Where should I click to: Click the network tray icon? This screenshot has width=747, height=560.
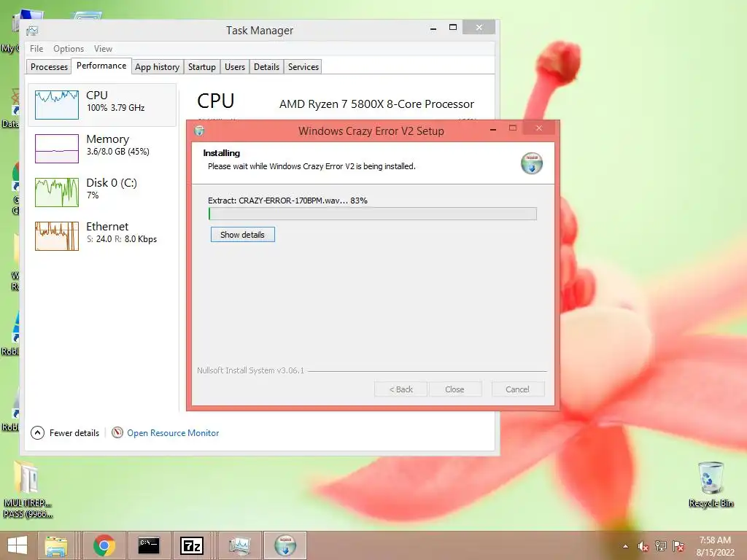pos(661,546)
